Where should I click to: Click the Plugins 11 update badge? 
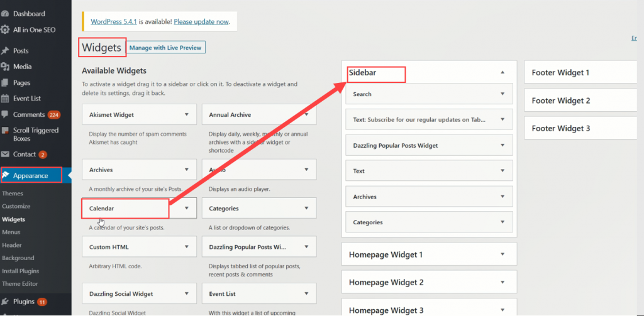[42, 302]
